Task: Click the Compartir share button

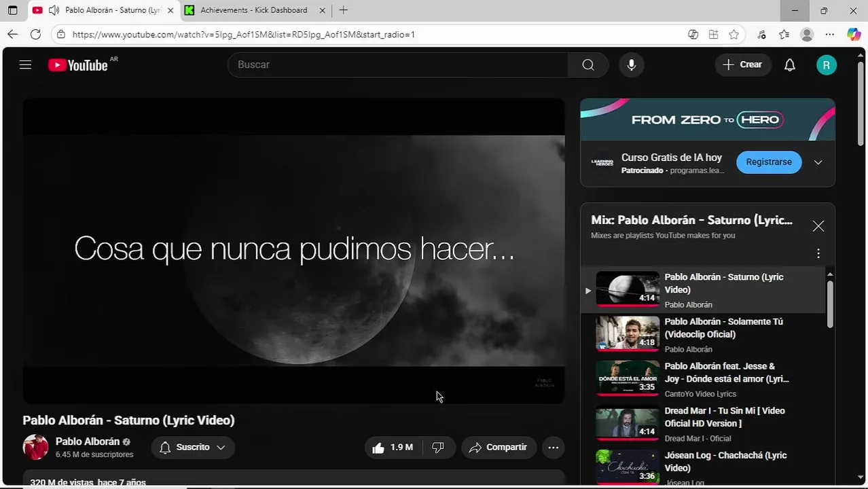Action: [x=499, y=447]
